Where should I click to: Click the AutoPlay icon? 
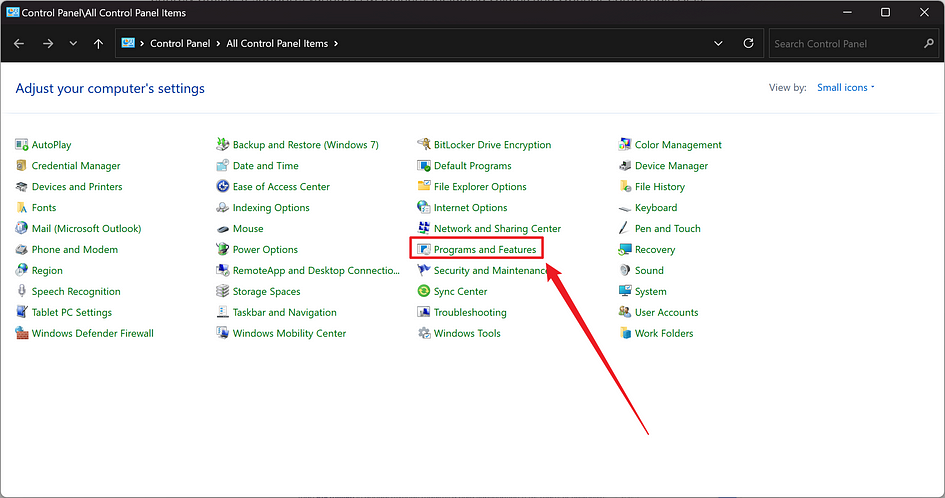[x=22, y=145]
